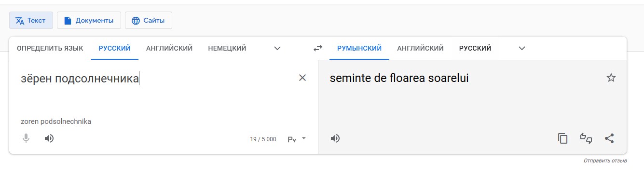The image size is (644, 174).
Task: Swap source and target languages
Action: pos(317,48)
